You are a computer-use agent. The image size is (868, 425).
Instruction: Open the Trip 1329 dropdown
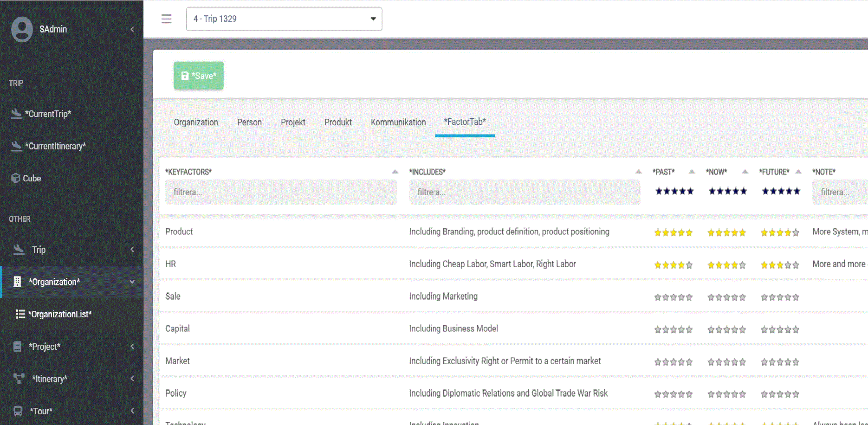tap(284, 19)
